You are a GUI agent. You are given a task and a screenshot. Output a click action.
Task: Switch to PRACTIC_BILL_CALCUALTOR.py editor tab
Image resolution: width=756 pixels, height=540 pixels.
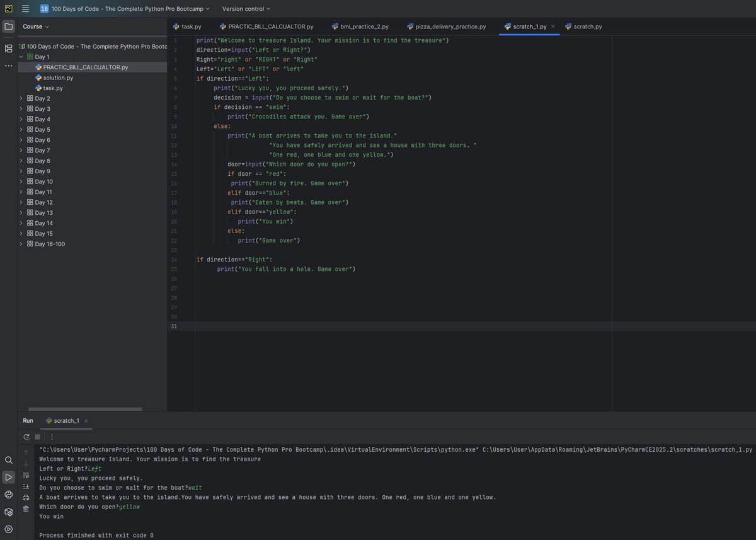[x=266, y=26]
